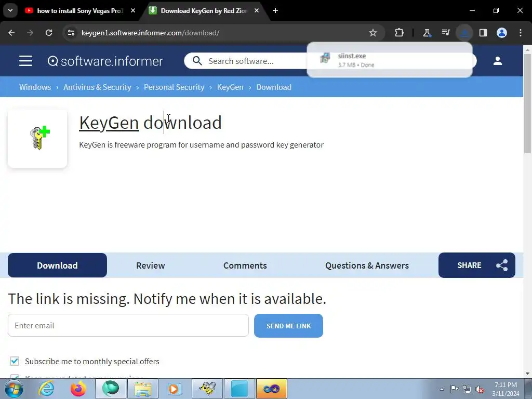Close the Download KeyGen tab
The height and width of the screenshot is (399, 532).
pos(257,11)
